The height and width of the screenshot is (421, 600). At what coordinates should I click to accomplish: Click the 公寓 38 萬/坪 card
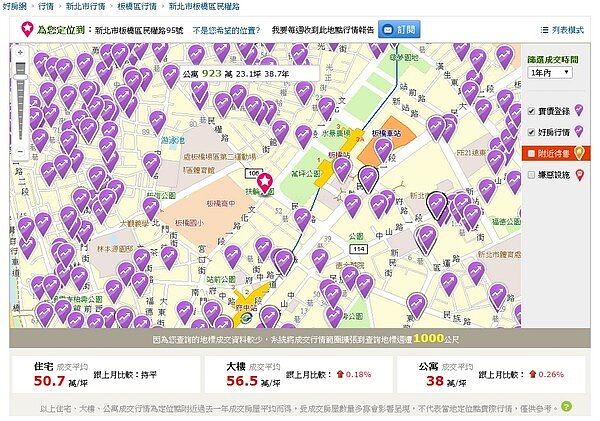pos(491,375)
